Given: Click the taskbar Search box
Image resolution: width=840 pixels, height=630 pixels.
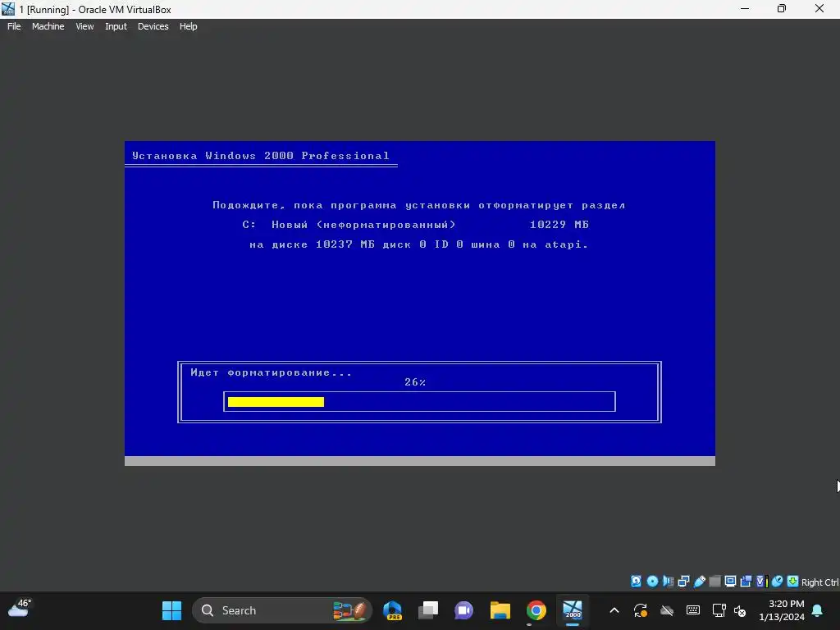Looking at the screenshot, I should pos(282,610).
